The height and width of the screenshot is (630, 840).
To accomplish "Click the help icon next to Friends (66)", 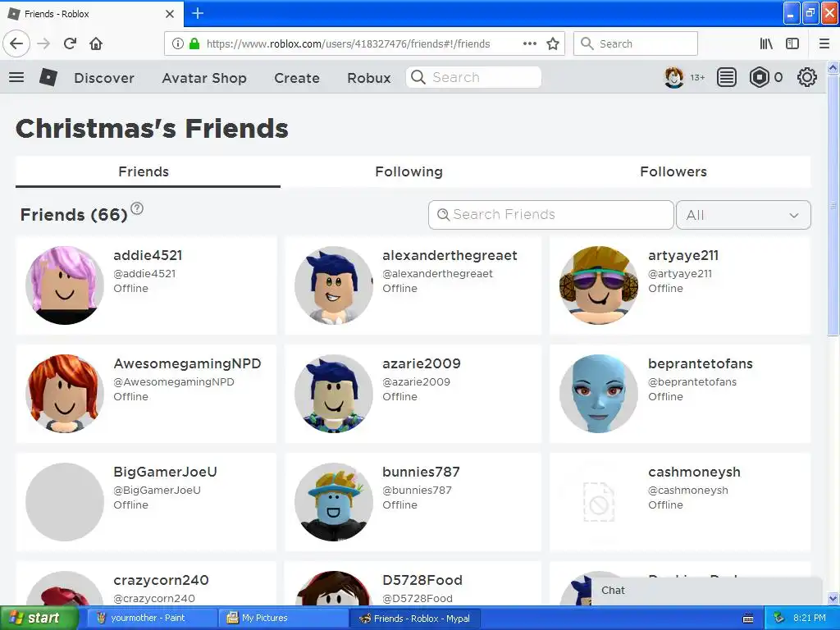I will coord(137,208).
